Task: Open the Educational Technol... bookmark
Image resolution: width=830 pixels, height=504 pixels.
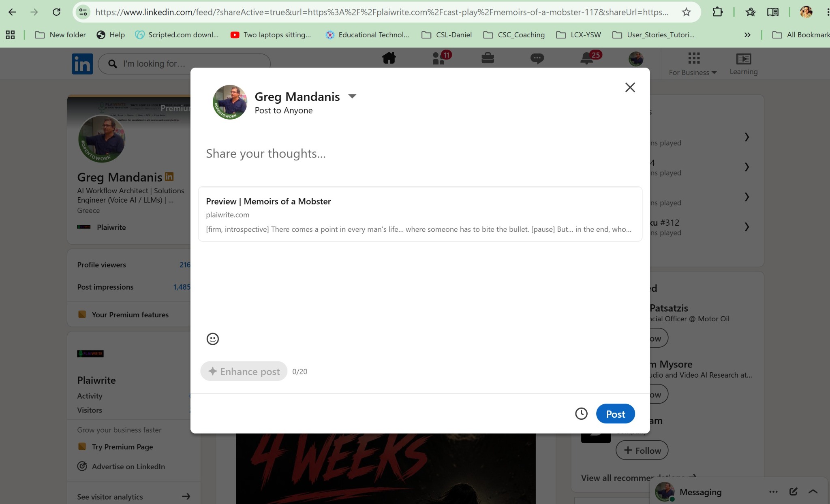Action: click(368, 35)
